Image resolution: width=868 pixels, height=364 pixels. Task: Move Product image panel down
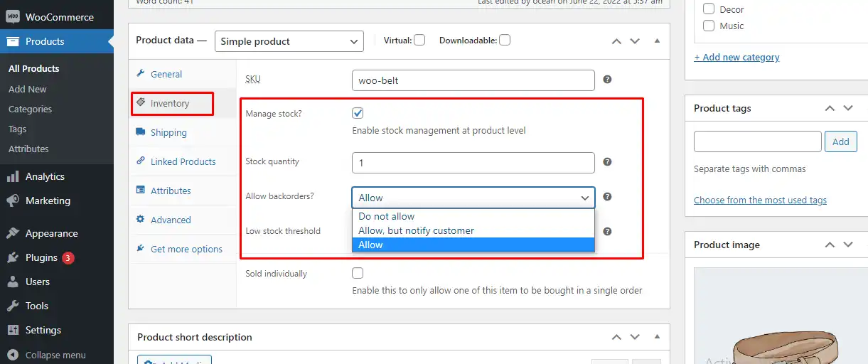[x=848, y=245]
